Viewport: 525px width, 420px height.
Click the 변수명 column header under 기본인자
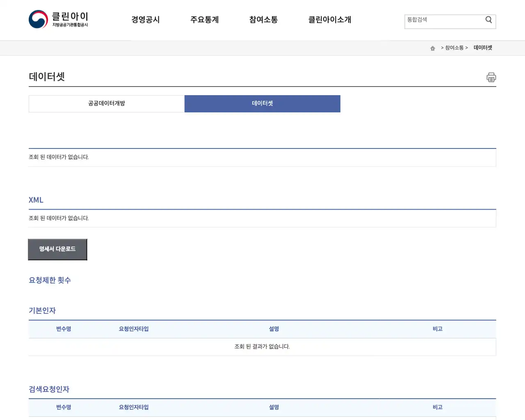64,329
